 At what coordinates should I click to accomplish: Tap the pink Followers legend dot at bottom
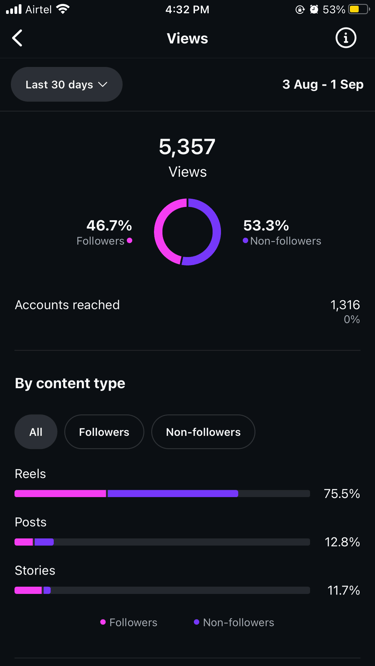tap(103, 622)
